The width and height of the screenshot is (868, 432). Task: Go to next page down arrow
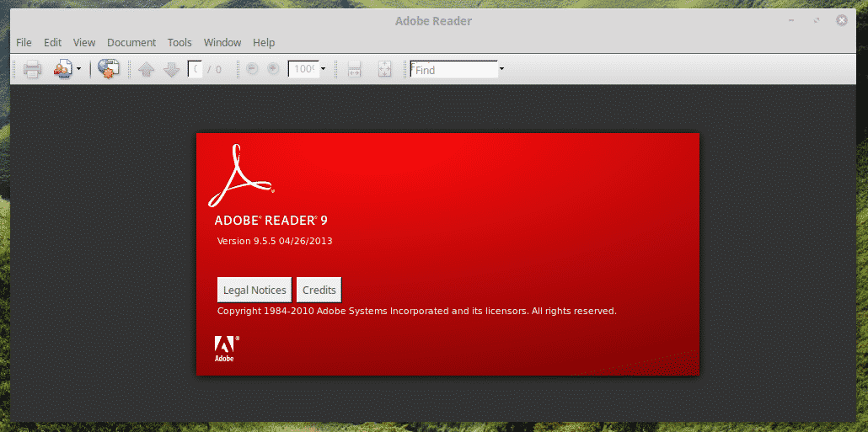point(172,69)
